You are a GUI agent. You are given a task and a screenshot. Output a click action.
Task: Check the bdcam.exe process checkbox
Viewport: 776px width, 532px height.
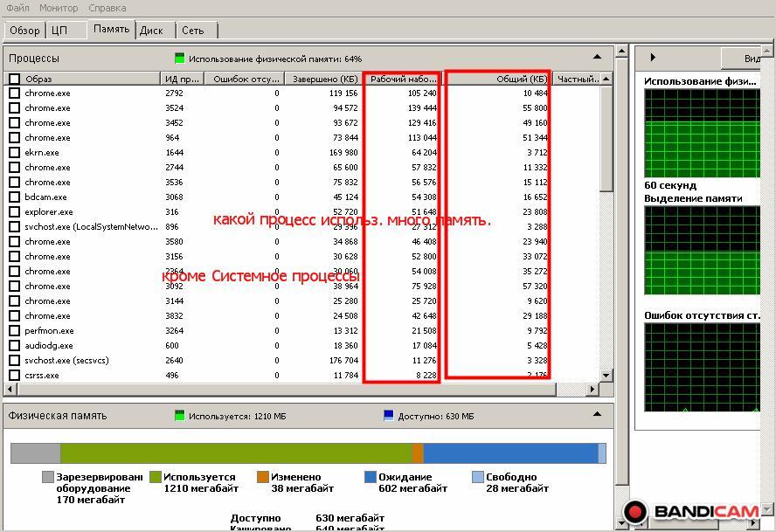click(14, 197)
